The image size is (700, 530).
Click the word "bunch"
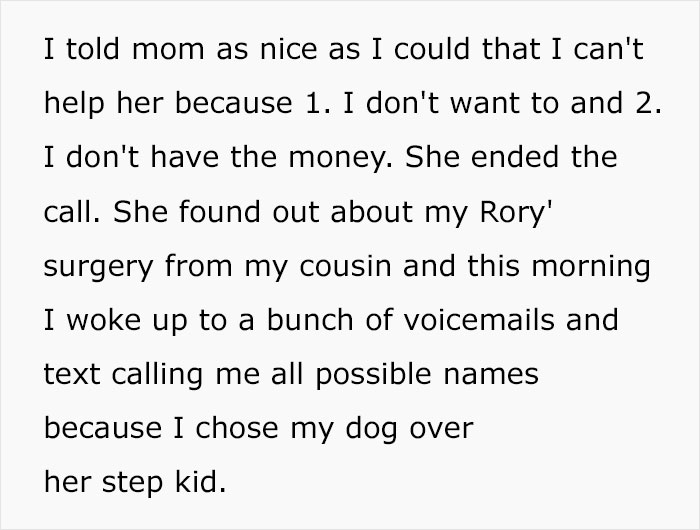pyautogui.click(x=298, y=320)
